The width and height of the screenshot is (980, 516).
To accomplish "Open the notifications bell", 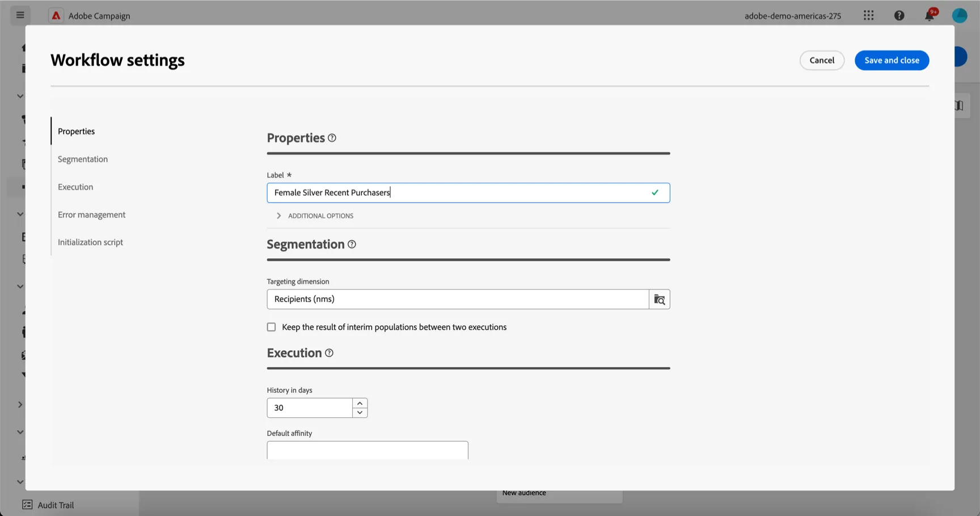I will tap(929, 15).
